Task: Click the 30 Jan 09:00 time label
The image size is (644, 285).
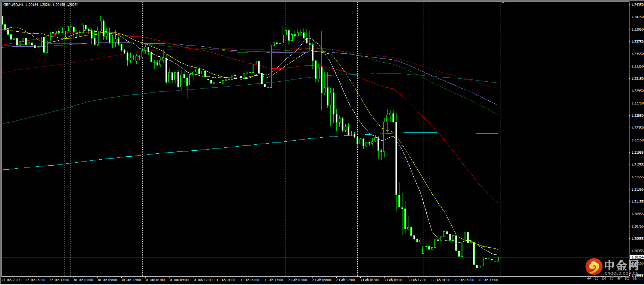Action: [107, 280]
